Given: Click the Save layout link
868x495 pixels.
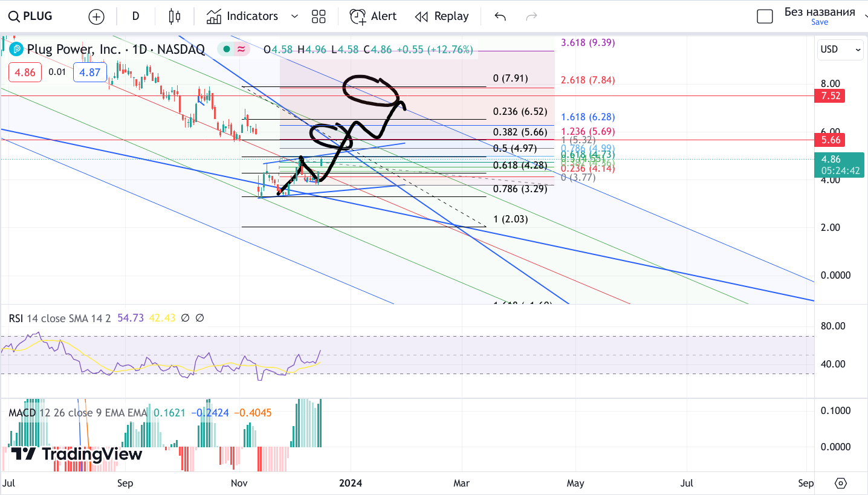Looking at the screenshot, I should point(820,22).
